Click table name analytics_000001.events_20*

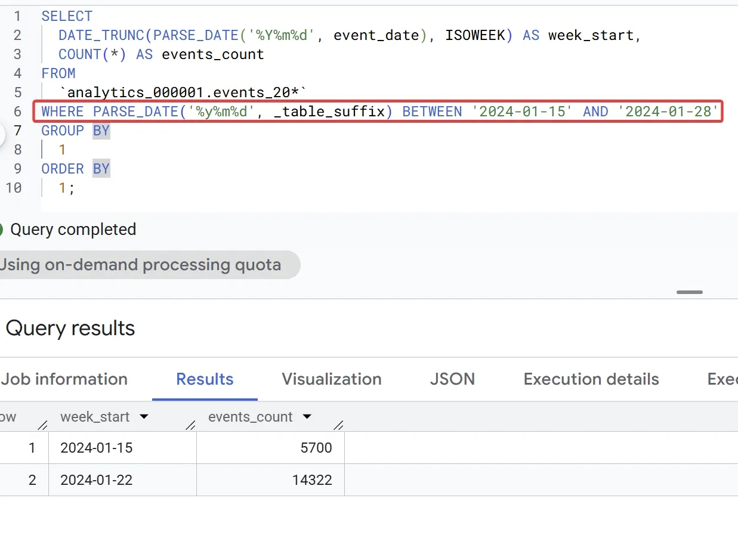pos(183,92)
